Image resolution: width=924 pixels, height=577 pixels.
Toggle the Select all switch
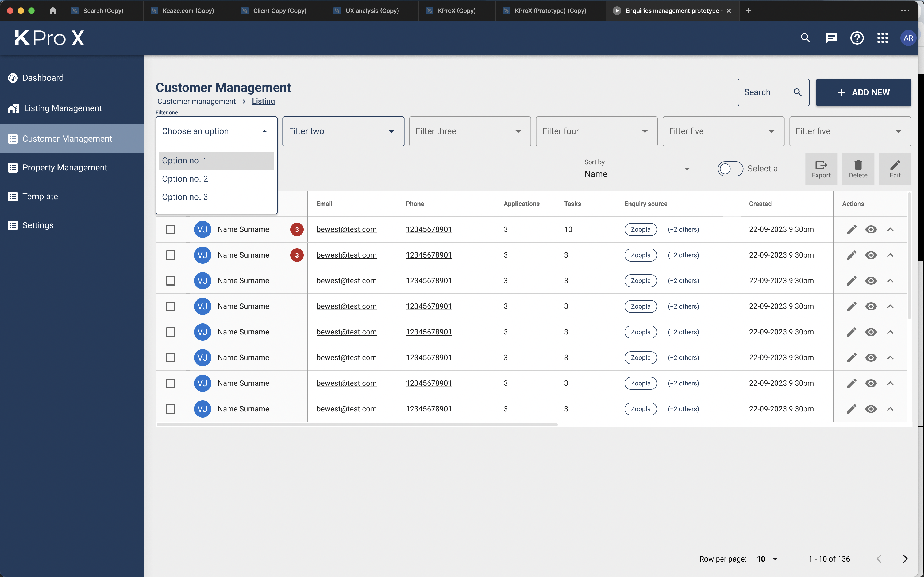[730, 169]
